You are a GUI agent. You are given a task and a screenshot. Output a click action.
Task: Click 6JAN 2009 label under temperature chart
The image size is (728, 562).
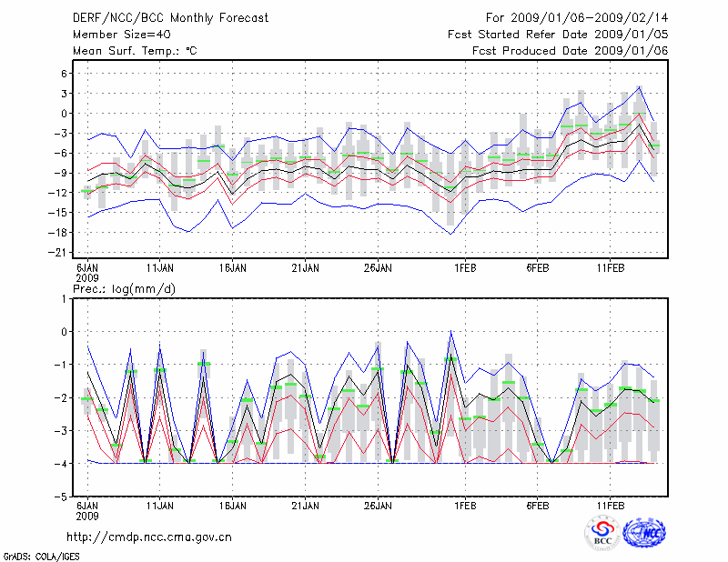(x=87, y=273)
